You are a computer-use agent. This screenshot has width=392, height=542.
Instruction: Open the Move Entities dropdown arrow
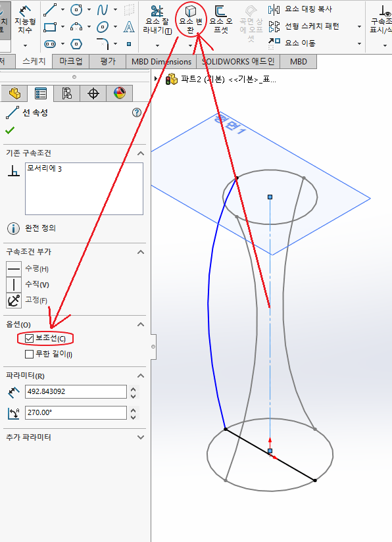pyautogui.click(x=359, y=43)
